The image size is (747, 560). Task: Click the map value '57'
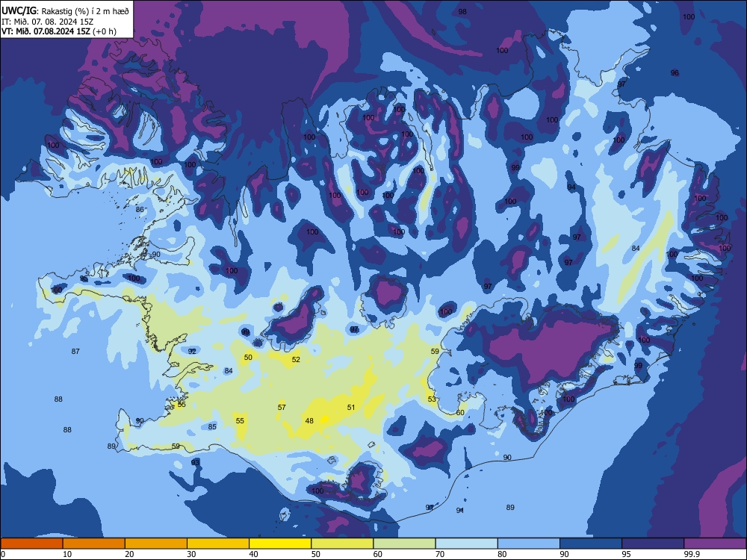[x=282, y=407]
